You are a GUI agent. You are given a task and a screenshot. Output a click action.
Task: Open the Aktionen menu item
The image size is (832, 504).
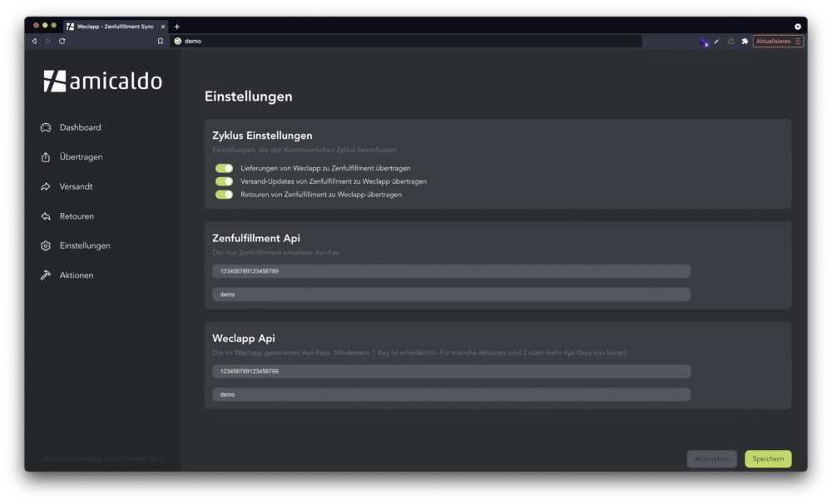click(x=77, y=275)
